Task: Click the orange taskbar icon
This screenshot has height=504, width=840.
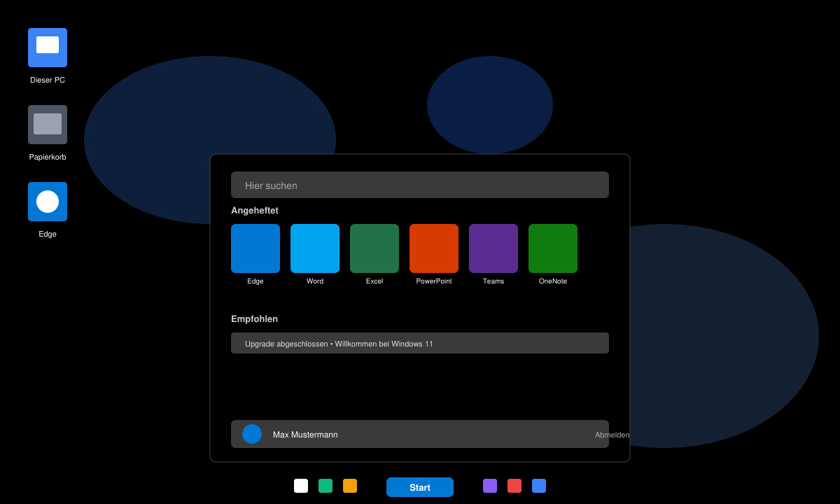Action: [350, 486]
